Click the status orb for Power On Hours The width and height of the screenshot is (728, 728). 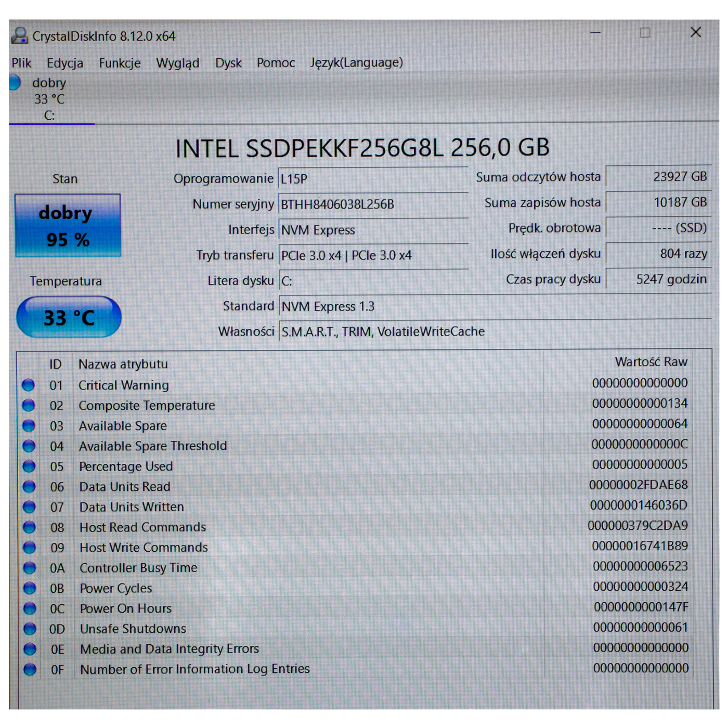point(30,608)
